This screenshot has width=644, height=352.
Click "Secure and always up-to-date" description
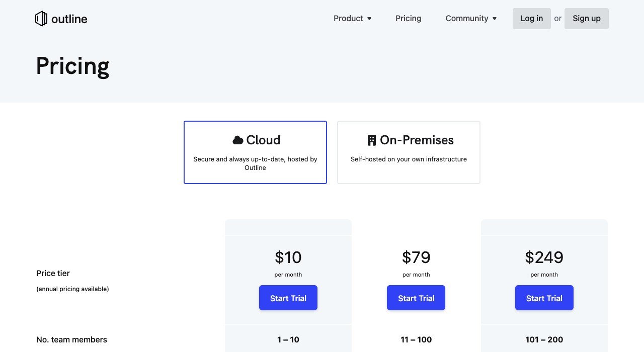pyautogui.click(x=255, y=163)
